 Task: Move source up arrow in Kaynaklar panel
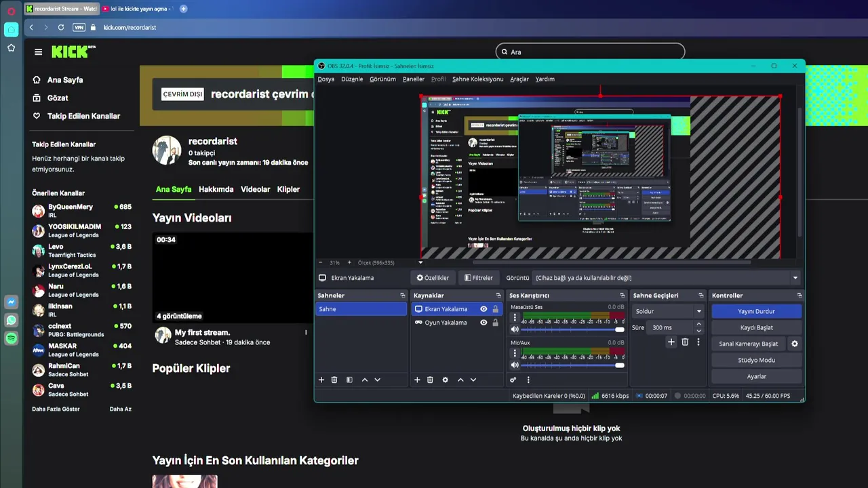click(460, 380)
